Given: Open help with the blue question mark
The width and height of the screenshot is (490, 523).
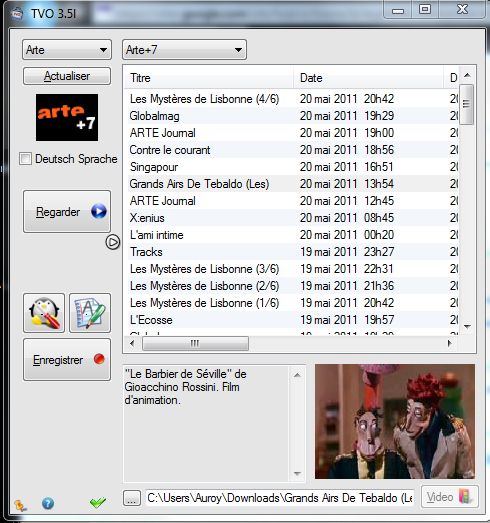Looking at the screenshot, I should [48, 503].
